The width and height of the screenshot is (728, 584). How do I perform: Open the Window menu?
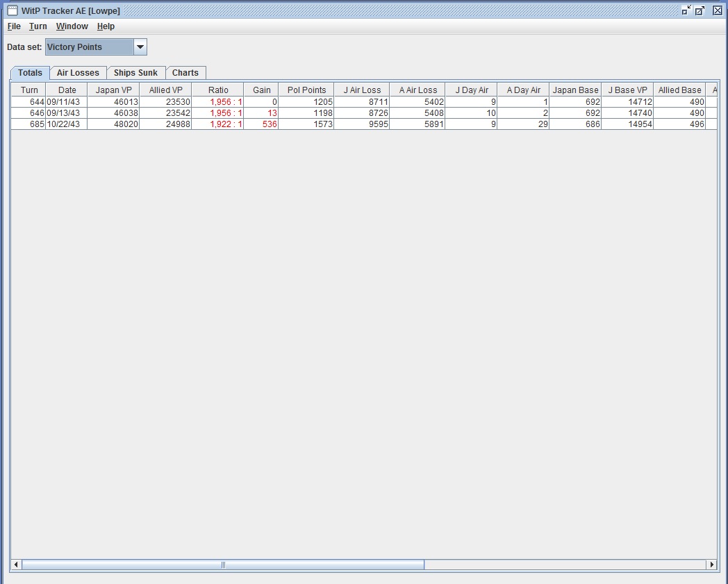[72, 26]
